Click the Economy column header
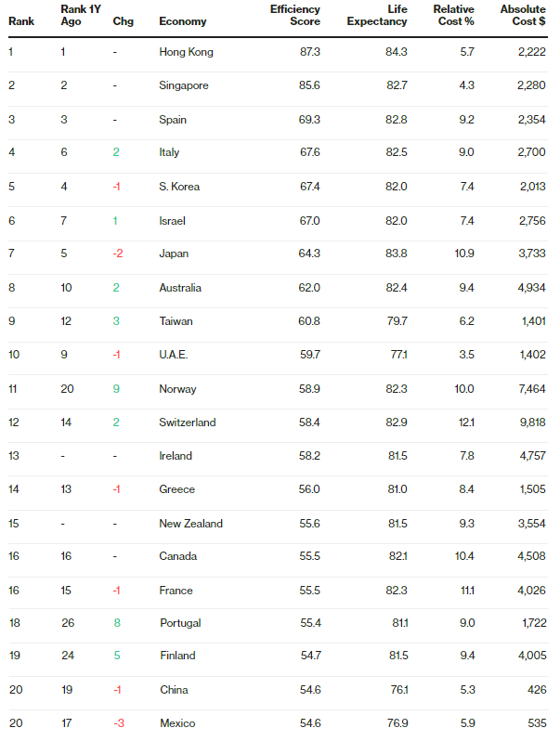 (182, 21)
